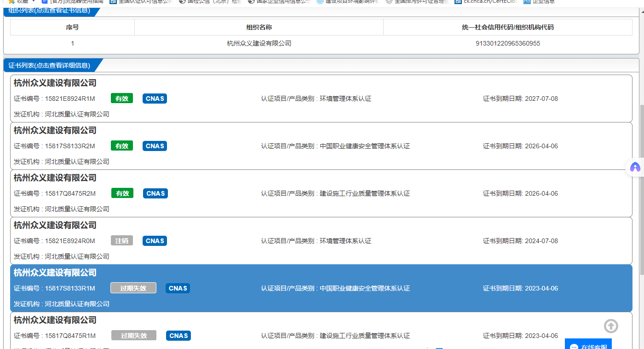The image size is (644, 349).
Task: Click 建设施工行业质量管理体系认证 text for 15817Q8475R2M
Action: (365, 193)
